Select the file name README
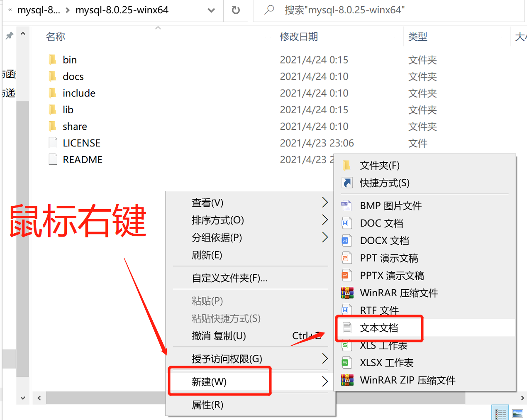527x420 pixels. tap(82, 159)
